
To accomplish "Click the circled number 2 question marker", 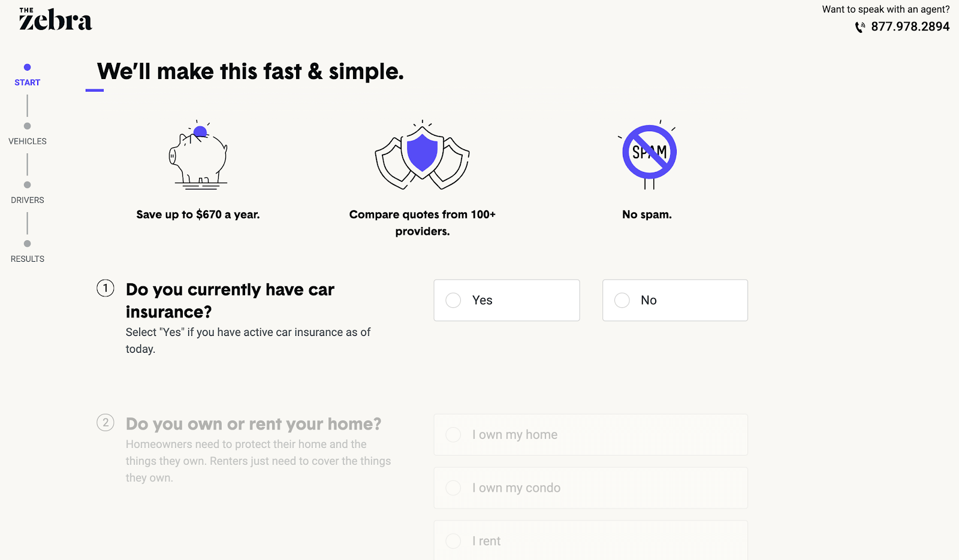I will pyautogui.click(x=105, y=422).
